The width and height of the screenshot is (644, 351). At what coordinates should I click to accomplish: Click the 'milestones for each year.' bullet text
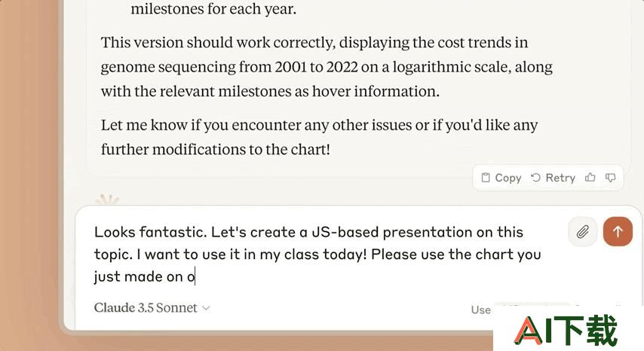[x=213, y=9]
